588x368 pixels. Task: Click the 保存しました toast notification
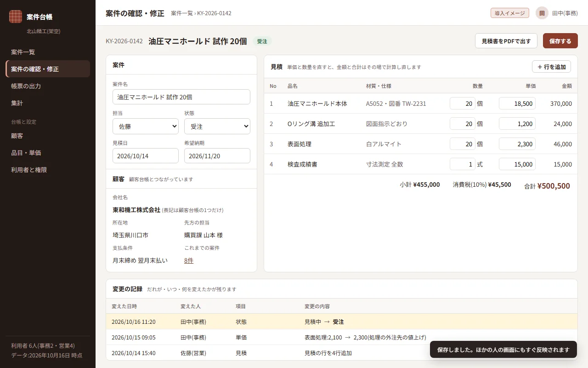coord(503,350)
